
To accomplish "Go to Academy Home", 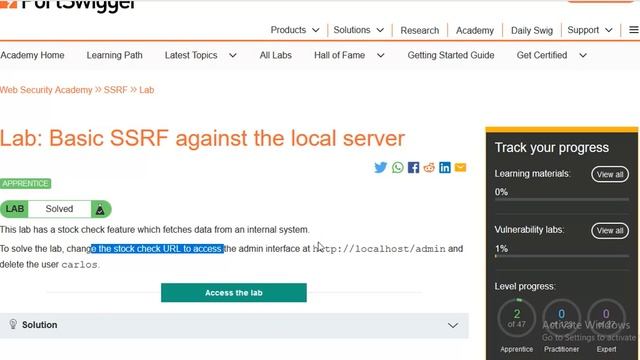I will point(32,55).
